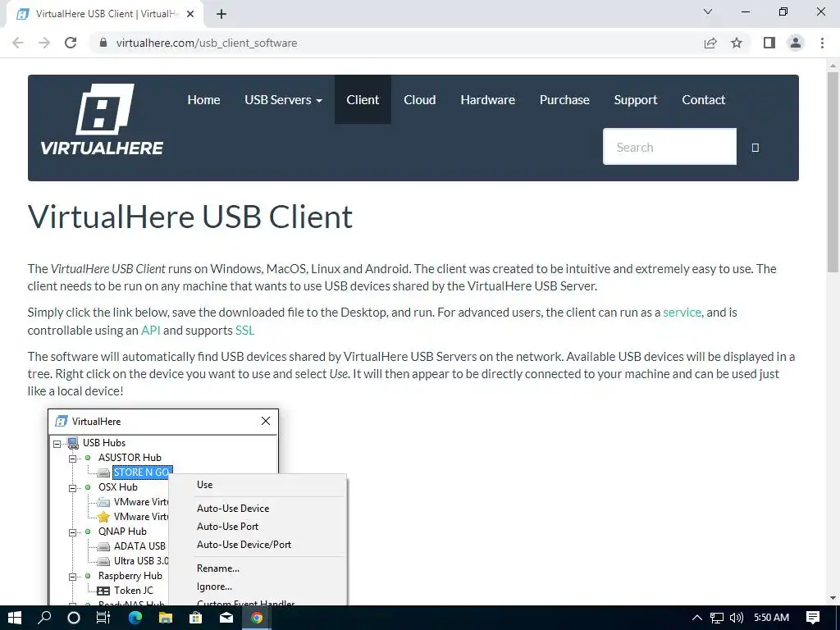Image resolution: width=840 pixels, height=630 pixels.
Task: Click the ASUSTOR Hub label
Action: (x=130, y=458)
